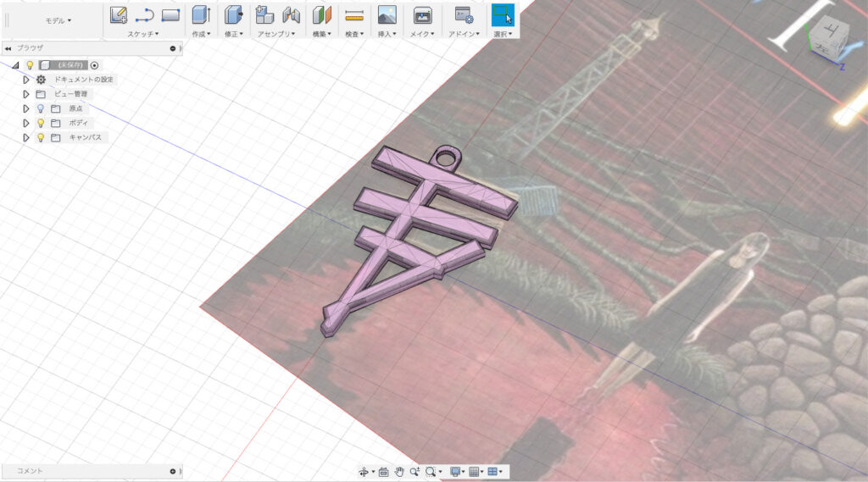Click the Extrude icon above 作成
Viewport: 868px width, 482px height.
click(x=200, y=14)
